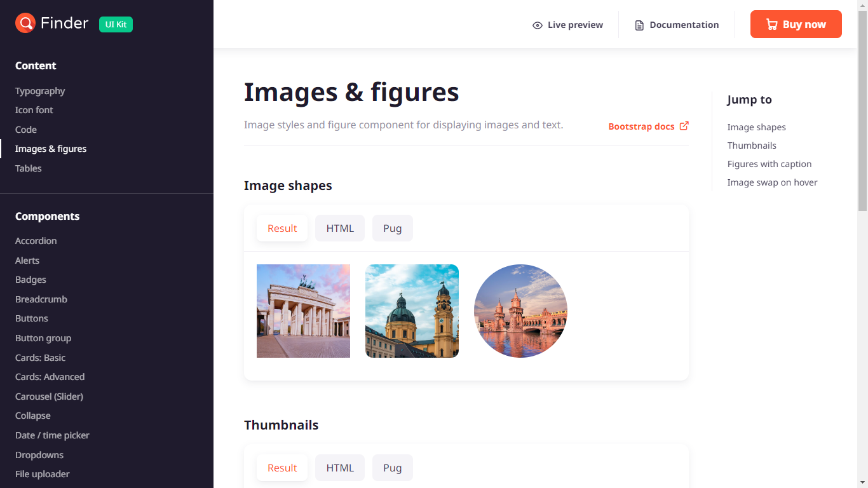Click the Finder magnifier logo icon
This screenshot has width=868, height=488.
(25, 24)
